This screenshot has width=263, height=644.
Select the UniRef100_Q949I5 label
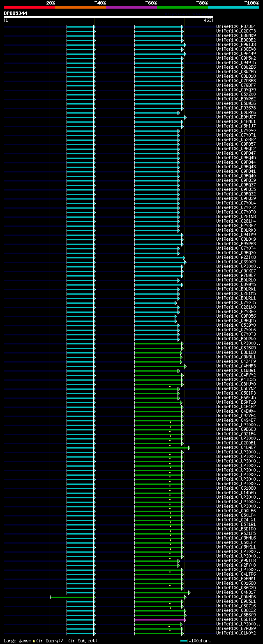(x=236, y=63)
